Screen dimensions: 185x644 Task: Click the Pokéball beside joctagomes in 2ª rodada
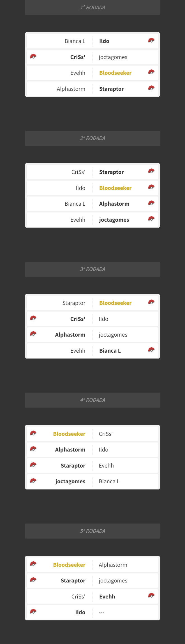pyautogui.click(x=151, y=219)
